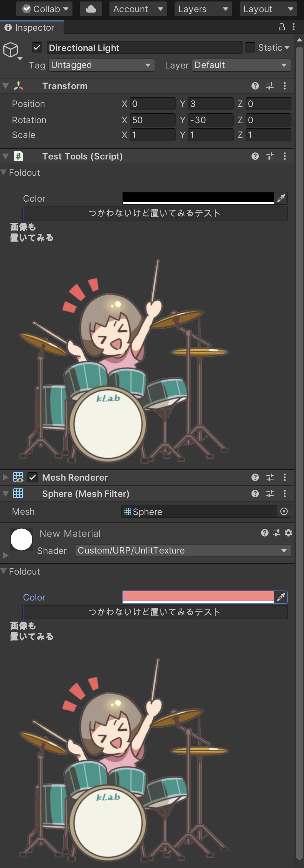Image resolution: width=304 pixels, height=868 pixels.
Task: Toggle the Static checkbox
Action: tap(250, 47)
